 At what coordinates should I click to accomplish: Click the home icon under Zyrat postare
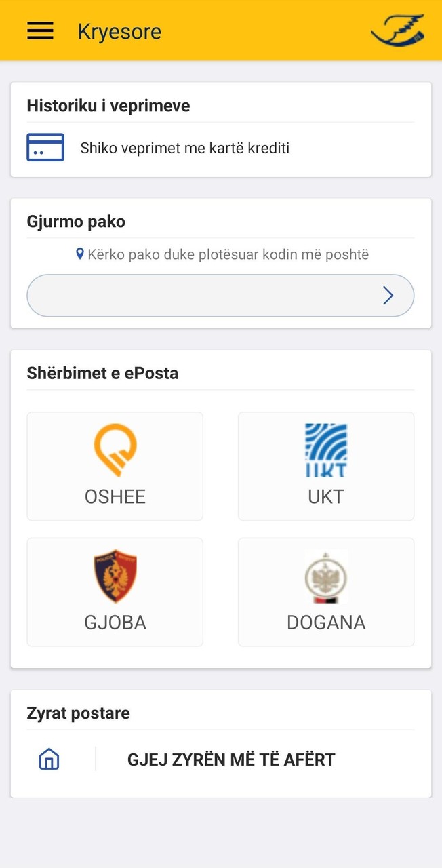pyautogui.click(x=48, y=759)
